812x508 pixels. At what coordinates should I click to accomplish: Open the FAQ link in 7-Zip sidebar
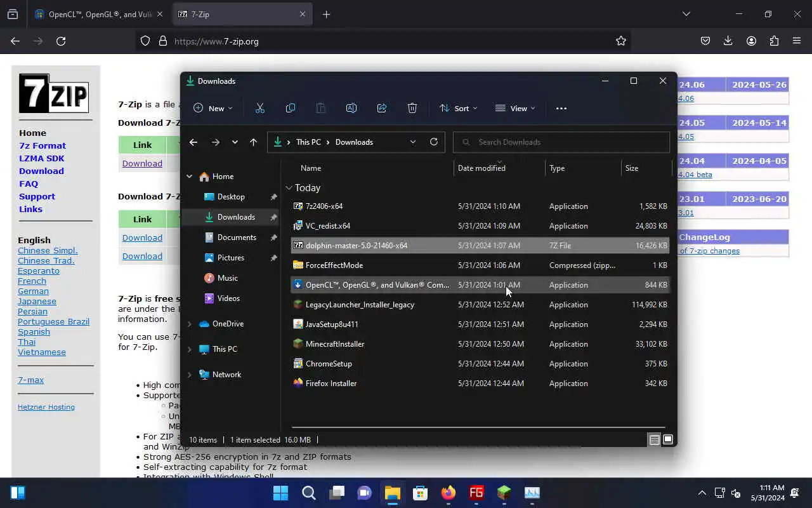(x=29, y=184)
